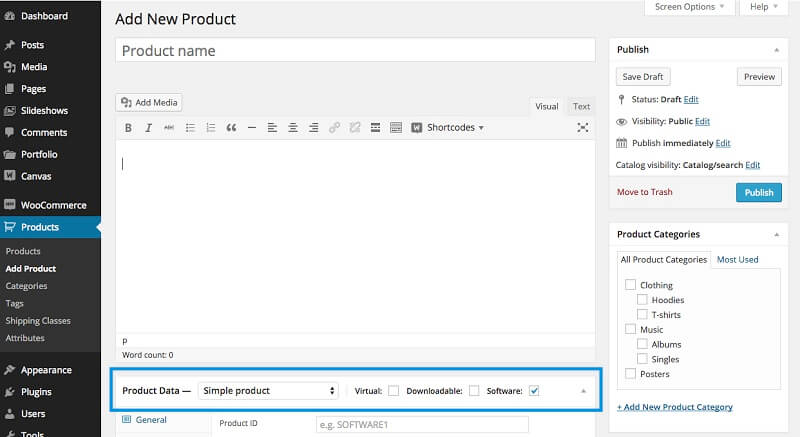Screen dimensions: 800x437
Task: Tick the Downloadable checkbox
Action: pyautogui.click(x=474, y=391)
